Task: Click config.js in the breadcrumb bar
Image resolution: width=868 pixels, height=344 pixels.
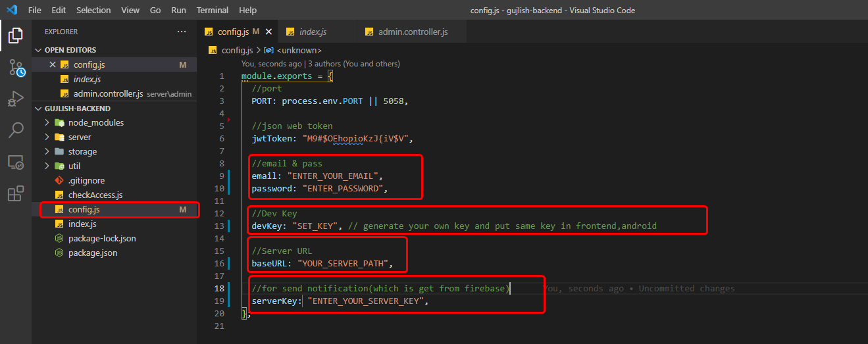Action: click(x=236, y=50)
